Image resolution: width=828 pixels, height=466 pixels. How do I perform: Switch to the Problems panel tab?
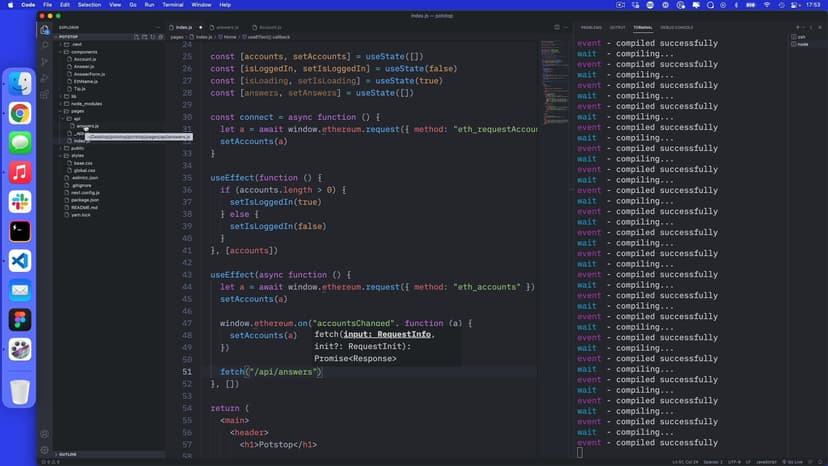[x=591, y=27]
